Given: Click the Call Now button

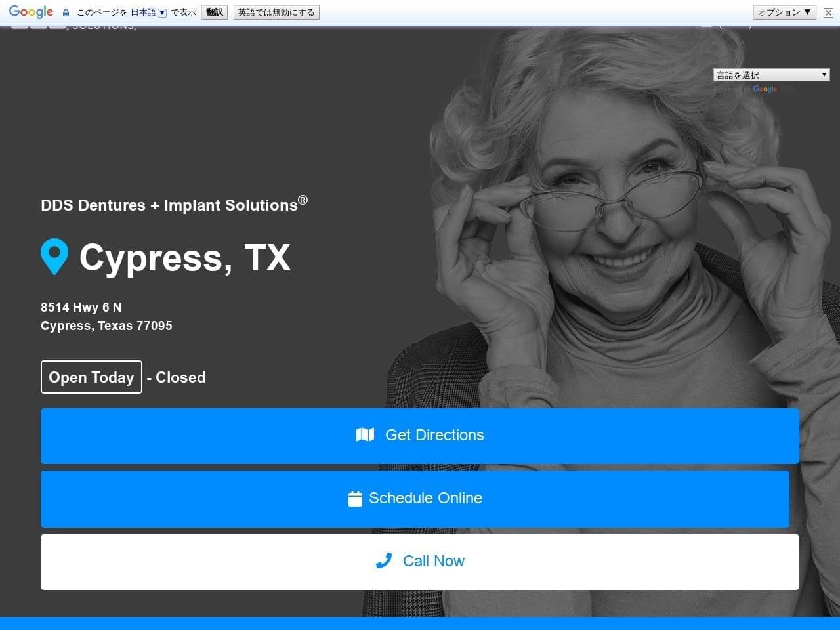Looking at the screenshot, I should pyautogui.click(x=420, y=562).
